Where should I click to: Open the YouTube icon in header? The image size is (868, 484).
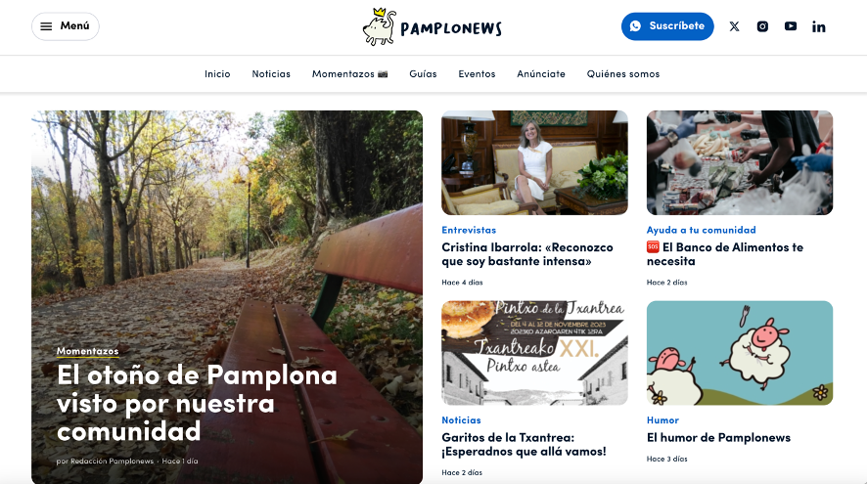[x=791, y=26]
